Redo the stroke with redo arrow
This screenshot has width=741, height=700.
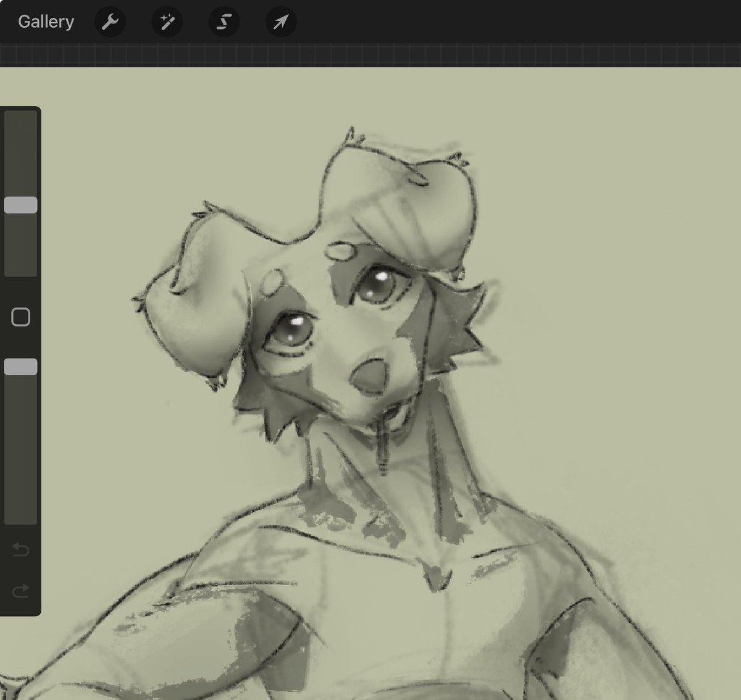20,591
